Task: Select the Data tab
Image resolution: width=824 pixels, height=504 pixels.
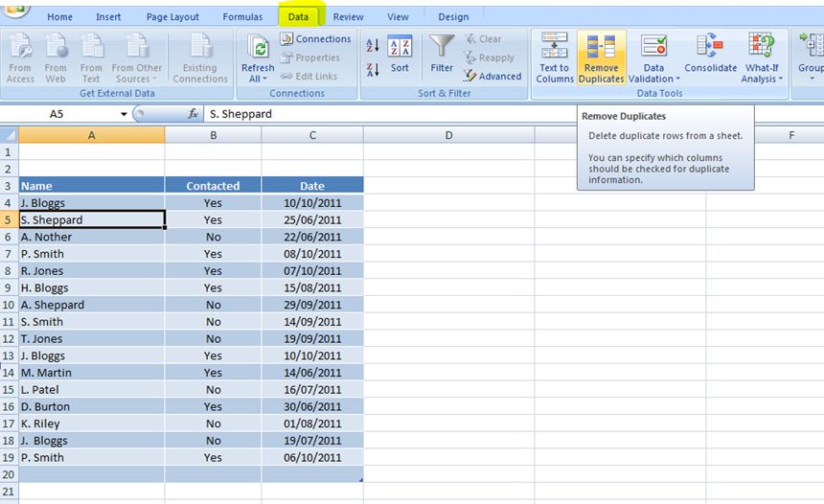Action: pos(298,17)
